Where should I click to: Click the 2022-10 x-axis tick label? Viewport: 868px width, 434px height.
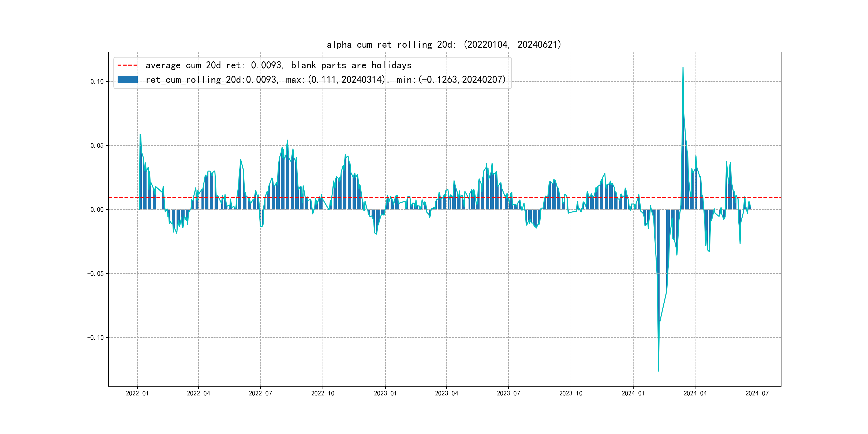pyautogui.click(x=323, y=393)
